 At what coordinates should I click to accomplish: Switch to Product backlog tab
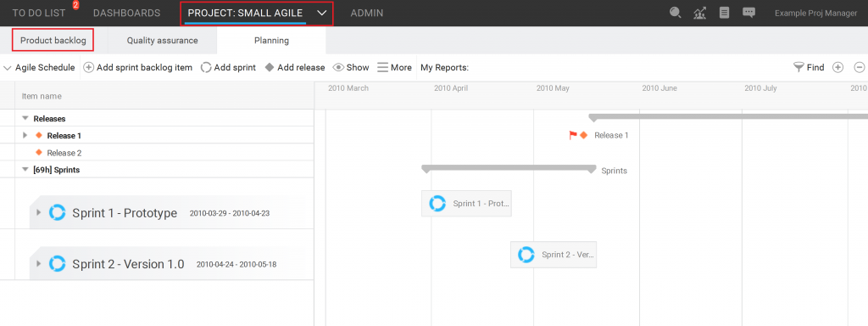53,41
